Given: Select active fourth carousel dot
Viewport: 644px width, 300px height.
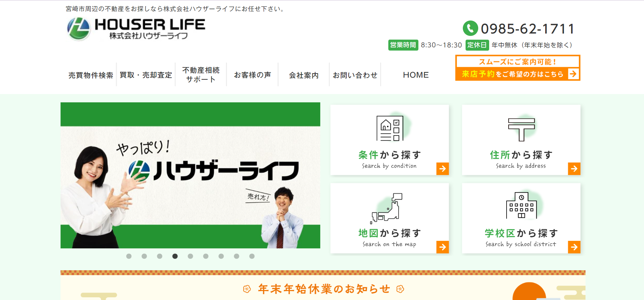Looking at the screenshot, I should [175, 256].
